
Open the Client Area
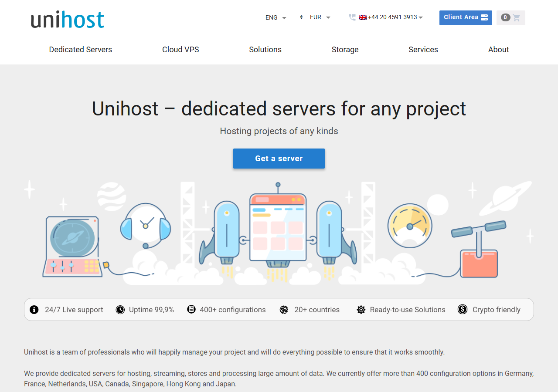466,18
